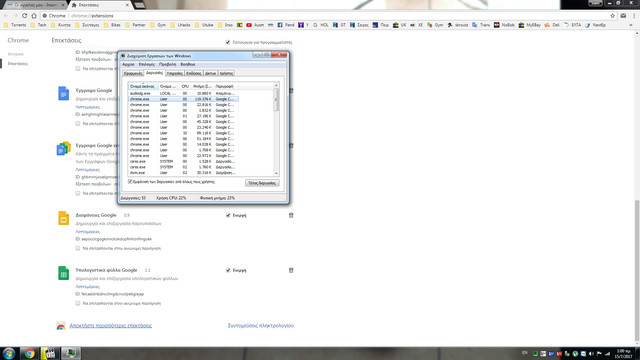Open the Ayam YouTube bookmark
The width and height of the screenshot is (640, 360).
255,25
